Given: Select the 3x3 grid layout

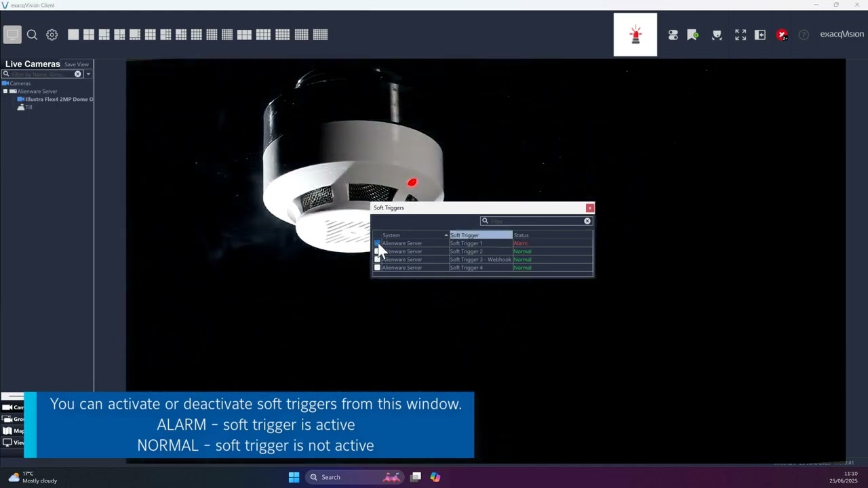Looking at the screenshot, I should coord(151,35).
